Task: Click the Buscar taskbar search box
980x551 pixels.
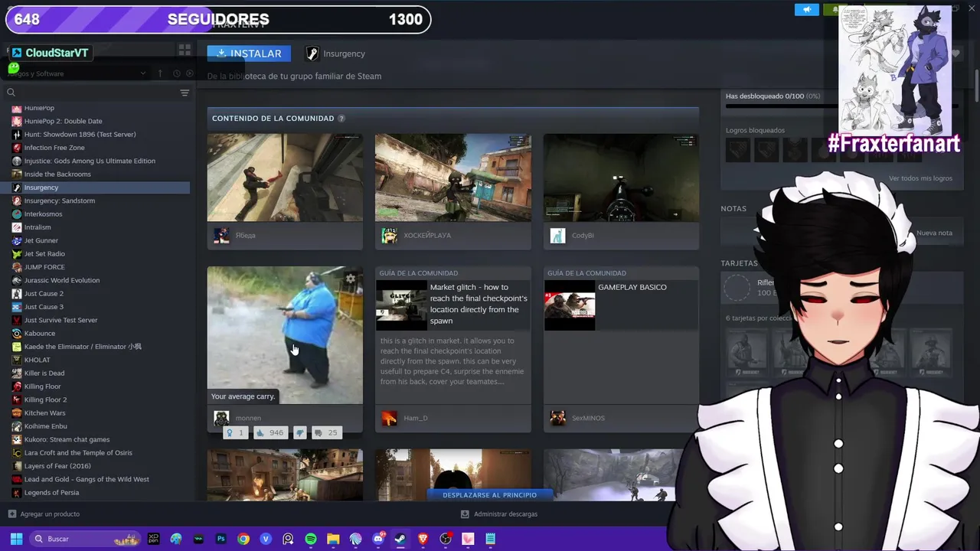Action: click(86, 539)
